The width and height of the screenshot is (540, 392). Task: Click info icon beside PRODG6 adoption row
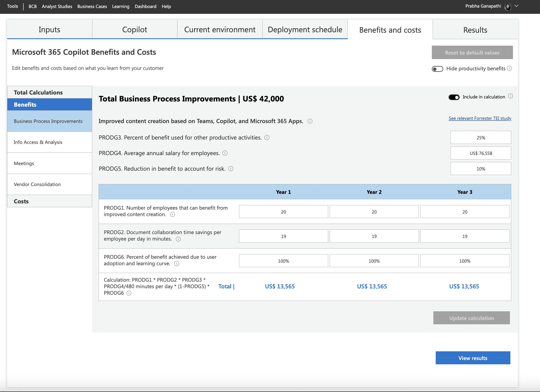click(176, 263)
